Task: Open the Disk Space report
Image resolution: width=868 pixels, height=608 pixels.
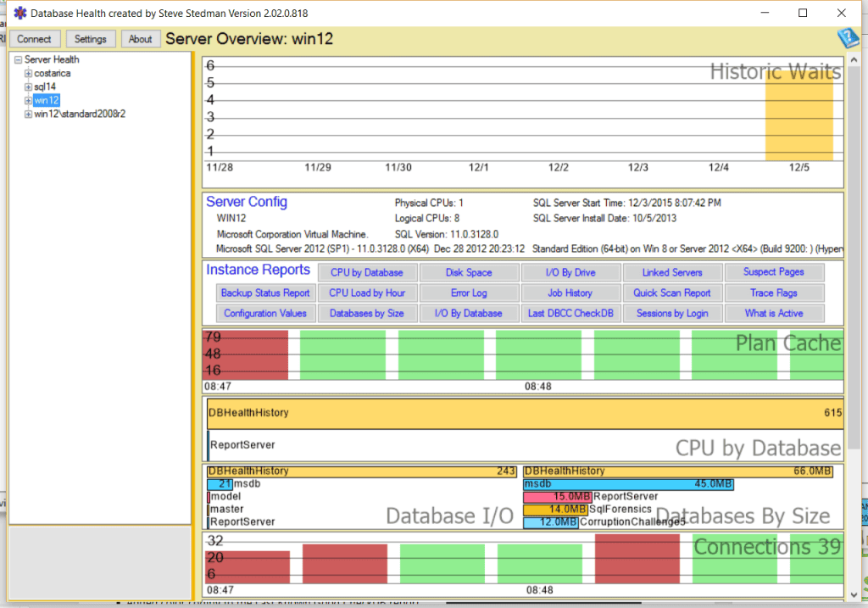Action: [x=469, y=272]
